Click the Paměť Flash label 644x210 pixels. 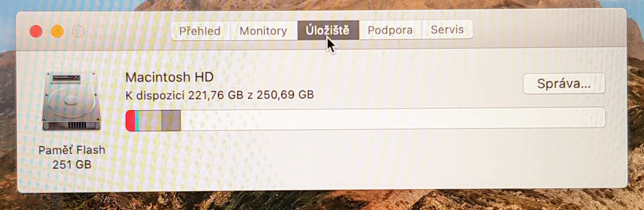(72, 150)
